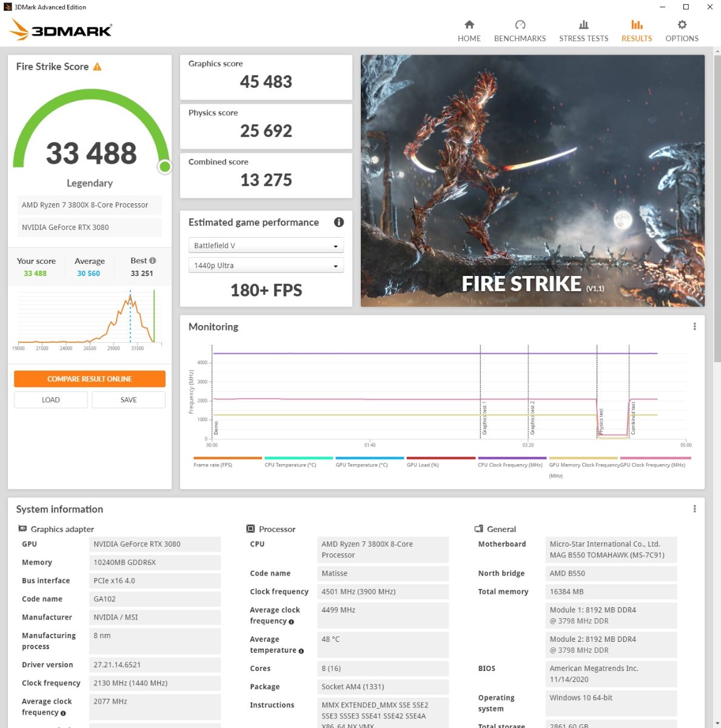Toggle GPU Load (%) legend series
This screenshot has height=728, width=721.
441,462
